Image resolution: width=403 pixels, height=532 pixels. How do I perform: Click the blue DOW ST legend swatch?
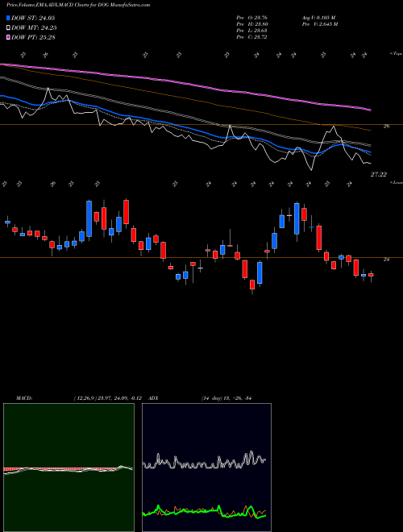pyautogui.click(x=8, y=18)
